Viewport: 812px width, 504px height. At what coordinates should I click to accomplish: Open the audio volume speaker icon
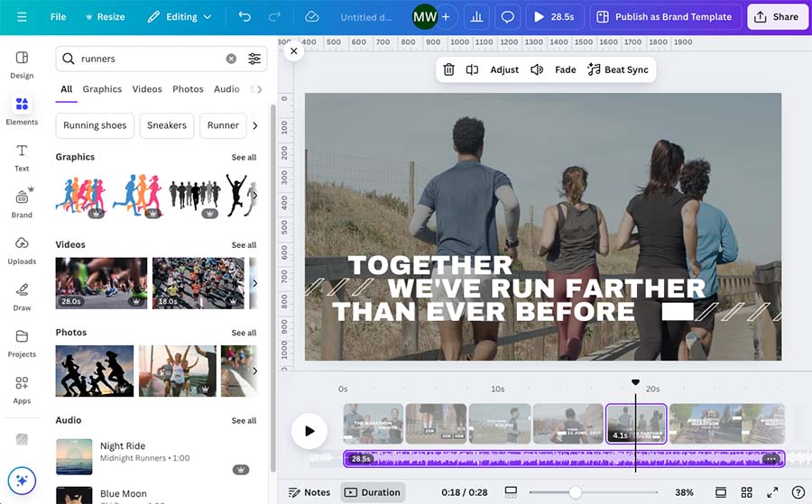537,69
